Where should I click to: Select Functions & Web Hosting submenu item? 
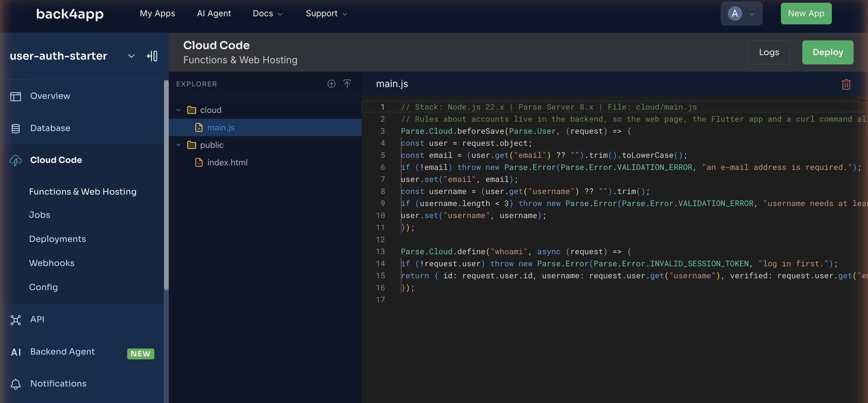[x=83, y=191]
